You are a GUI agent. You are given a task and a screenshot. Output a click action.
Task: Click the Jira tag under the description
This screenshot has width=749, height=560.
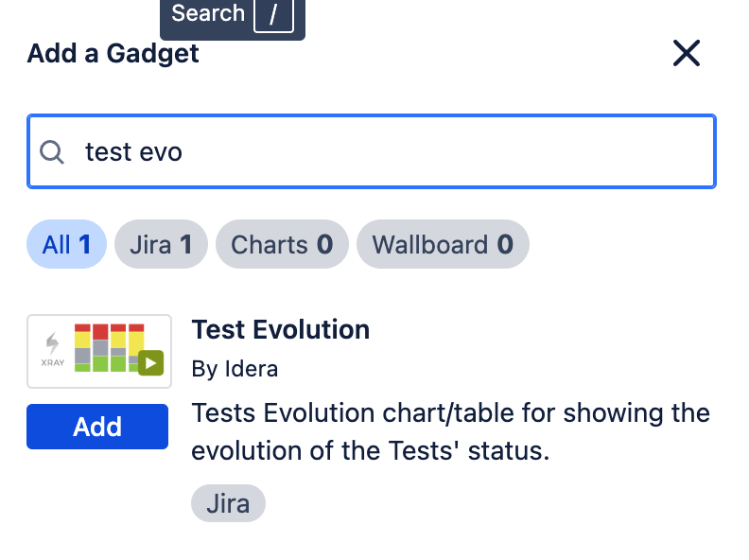tap(228, 503)
